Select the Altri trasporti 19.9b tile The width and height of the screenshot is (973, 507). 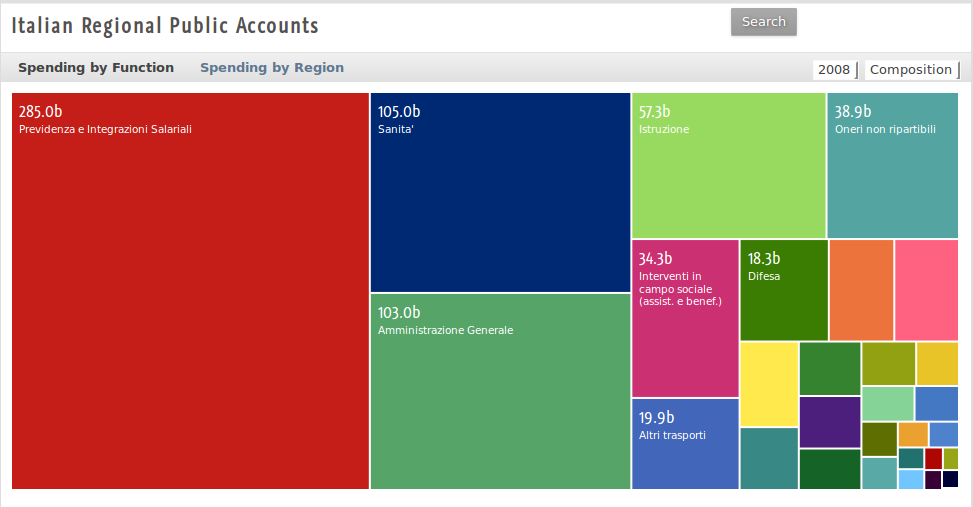pos(685,444)
